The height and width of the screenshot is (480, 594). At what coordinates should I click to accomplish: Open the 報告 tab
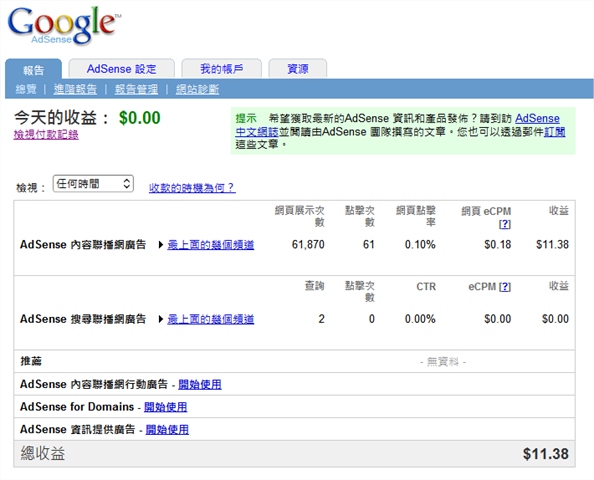[33, 70]
